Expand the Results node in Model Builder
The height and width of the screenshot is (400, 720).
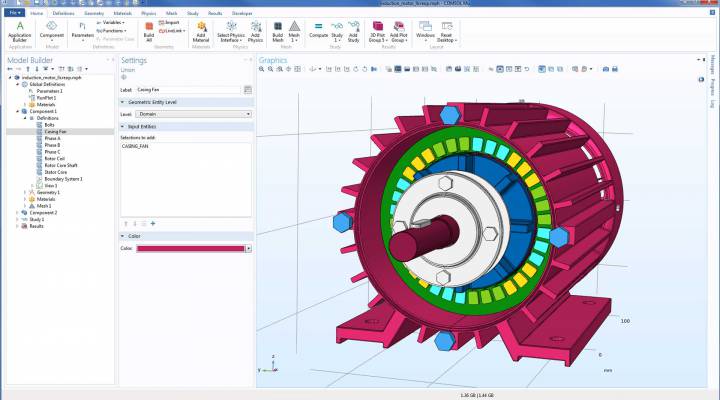pyautogui.click(x=15, y=226)
